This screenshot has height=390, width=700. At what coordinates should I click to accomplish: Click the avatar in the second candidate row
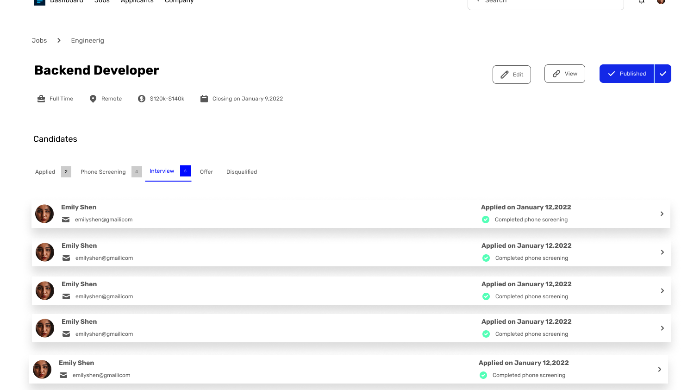coord(45,252)
